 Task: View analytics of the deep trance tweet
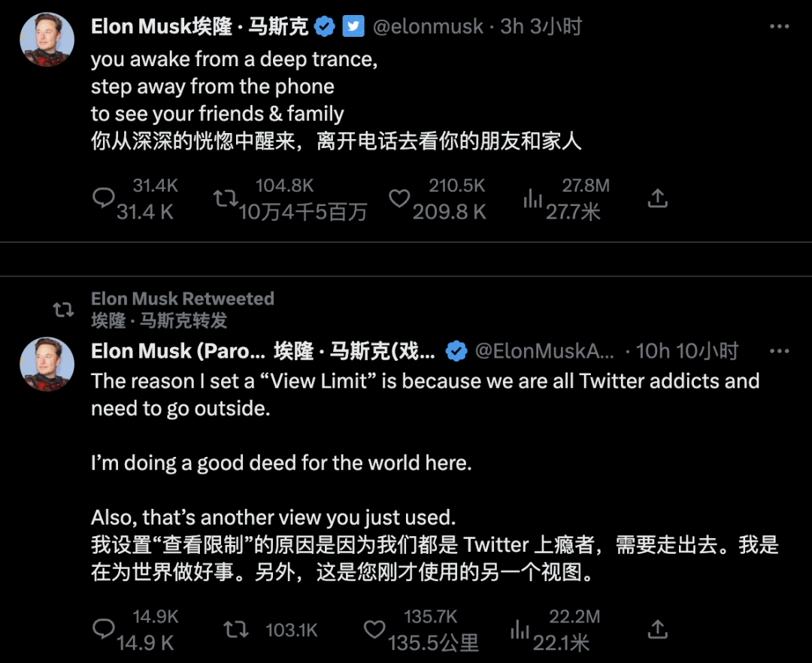tap(533, 198)
